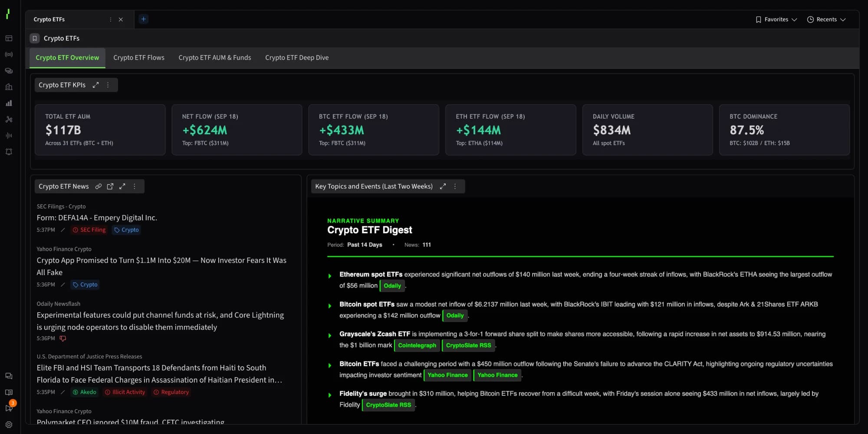
Task: Click the Akedo tag on FBI news
Action: pyautogui.click(x=85, y=392)
